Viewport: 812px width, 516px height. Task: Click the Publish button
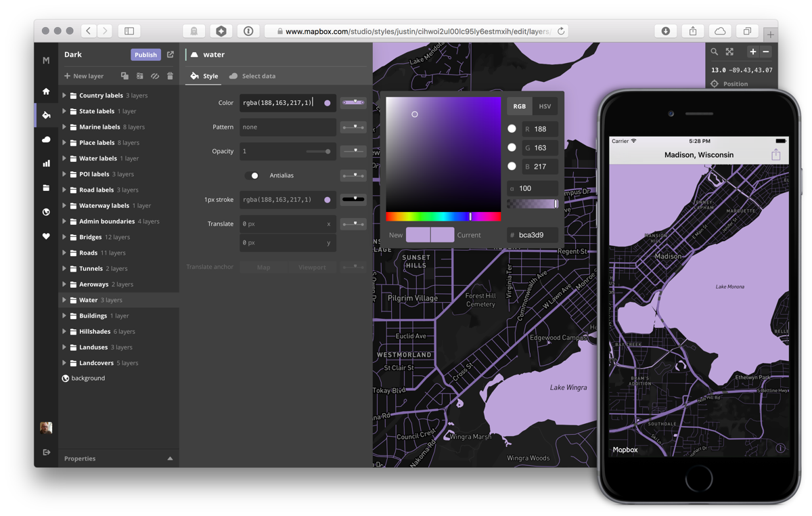(x=145, y=54)
